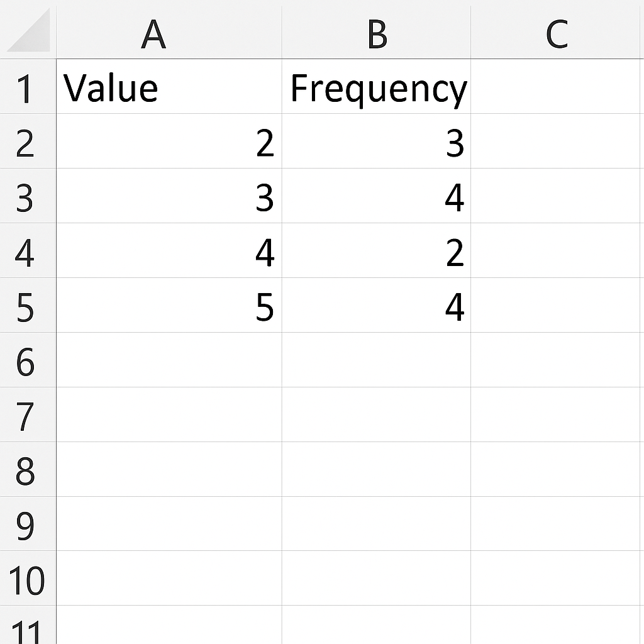
Task: Click empty cell A6 below the values
Action: [x=169, y=361]
